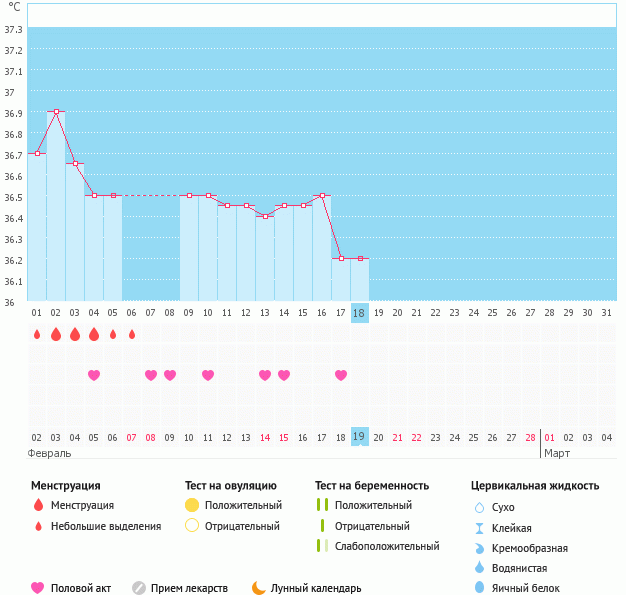Click the 36.7 temperature point on day 01

(x=37, y=154)
